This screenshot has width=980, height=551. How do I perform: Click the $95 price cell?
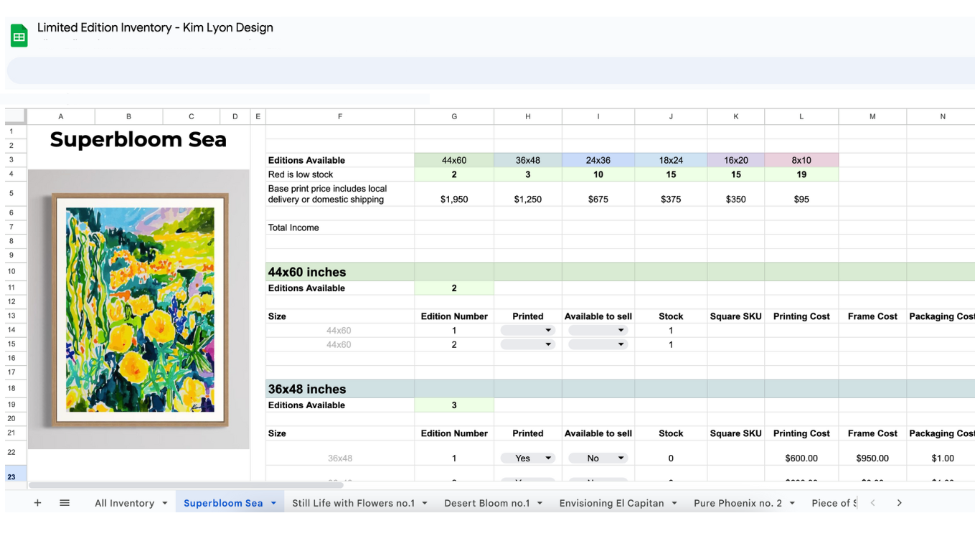(801, 194)
